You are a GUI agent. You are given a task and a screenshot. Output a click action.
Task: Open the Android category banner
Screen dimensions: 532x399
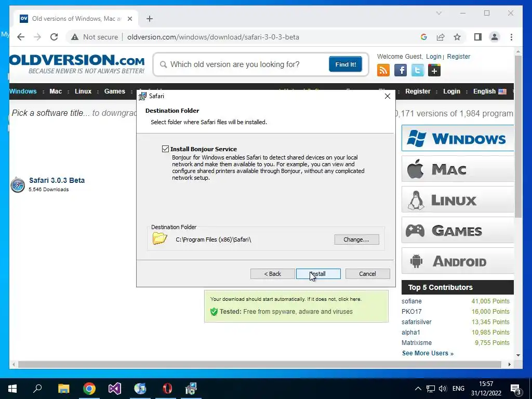(458, 261)
